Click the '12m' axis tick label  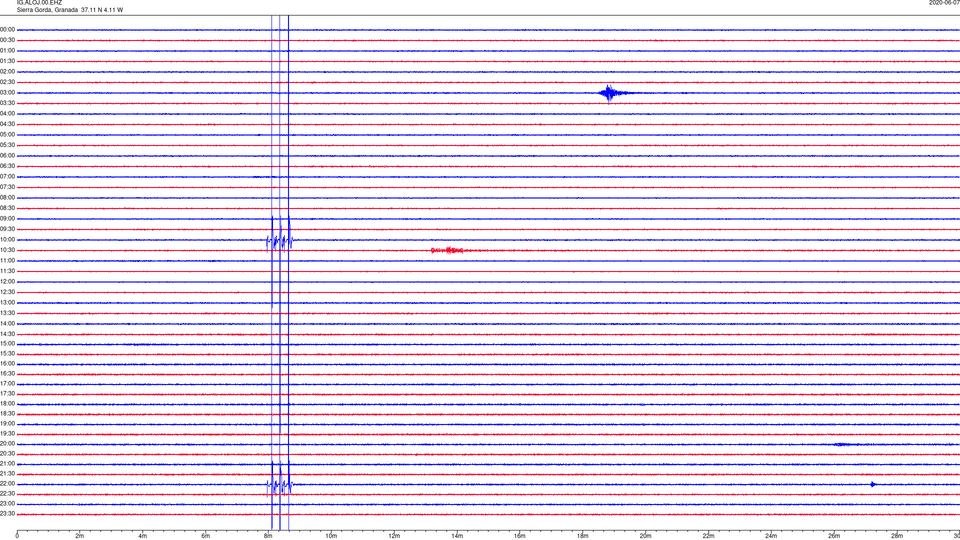[x=394, y=536]
